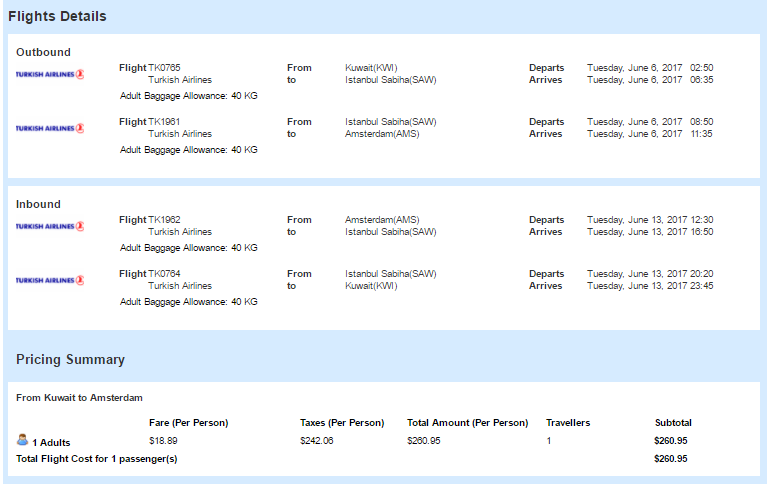The image size is (769, 486).
Task: Select flight number TK1962
Action: point(164,220)
